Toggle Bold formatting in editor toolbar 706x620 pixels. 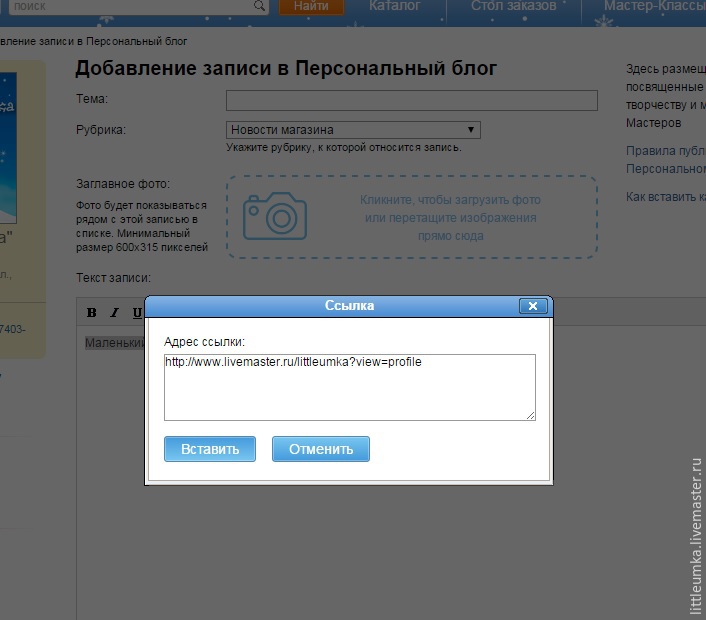(x=92, y=313)
